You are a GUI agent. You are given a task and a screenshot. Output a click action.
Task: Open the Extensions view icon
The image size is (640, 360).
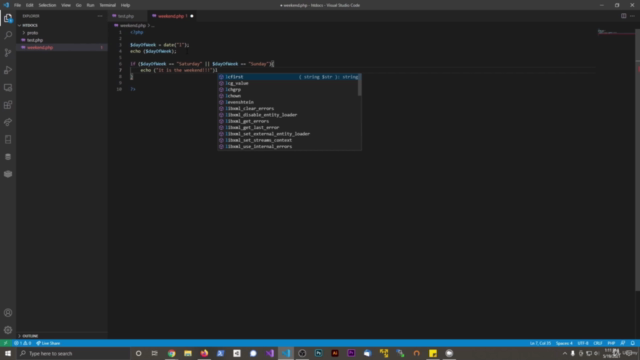[8, 105]
